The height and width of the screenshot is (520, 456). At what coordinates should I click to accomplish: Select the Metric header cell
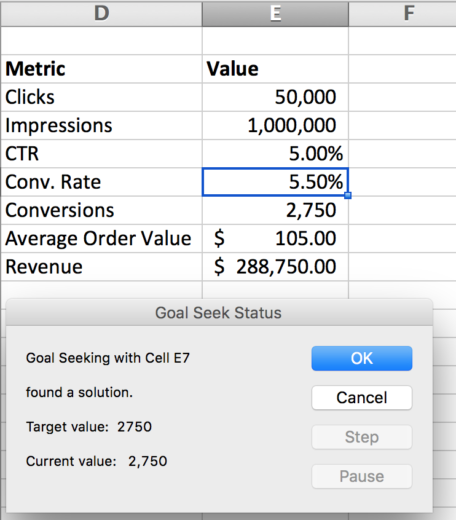[101, 69]
